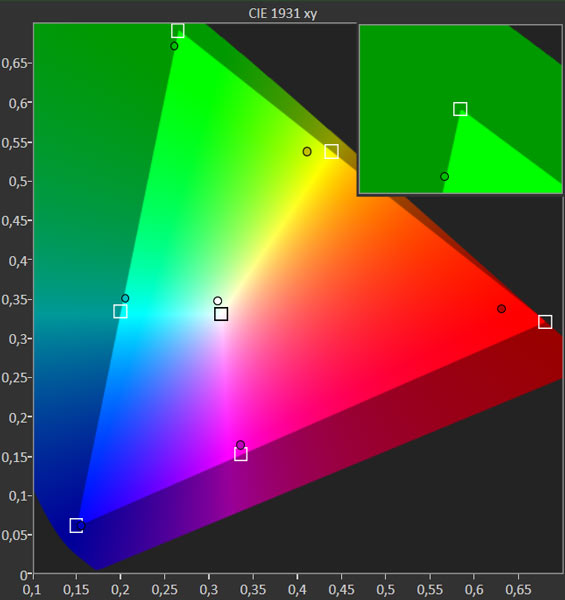Click the measured magenta circle point
Screen dimensions: 565x600
click(x=240, y=445)
